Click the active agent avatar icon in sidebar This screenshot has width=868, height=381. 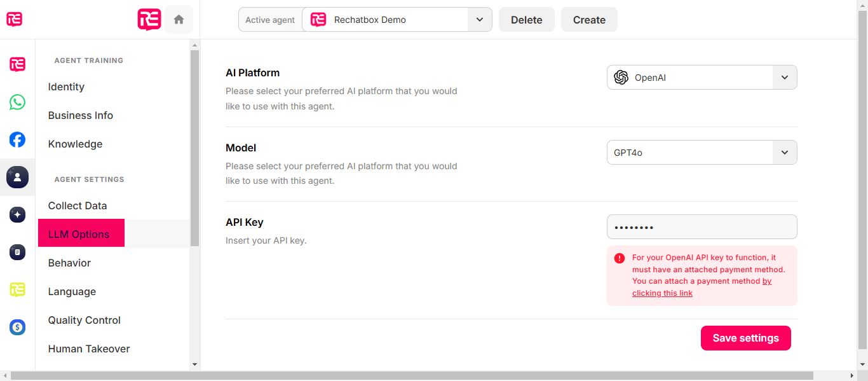pyautogui.click(x=17, y=177)
